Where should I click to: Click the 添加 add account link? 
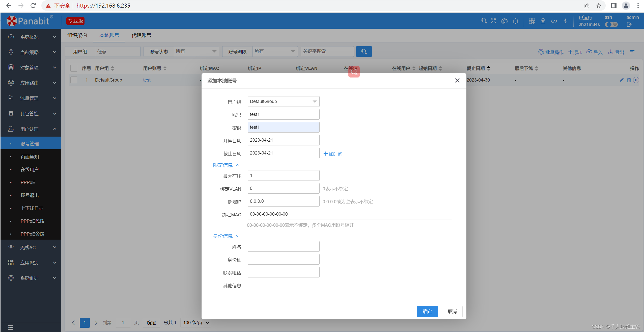pyautogui.click(x=575, y=52)
